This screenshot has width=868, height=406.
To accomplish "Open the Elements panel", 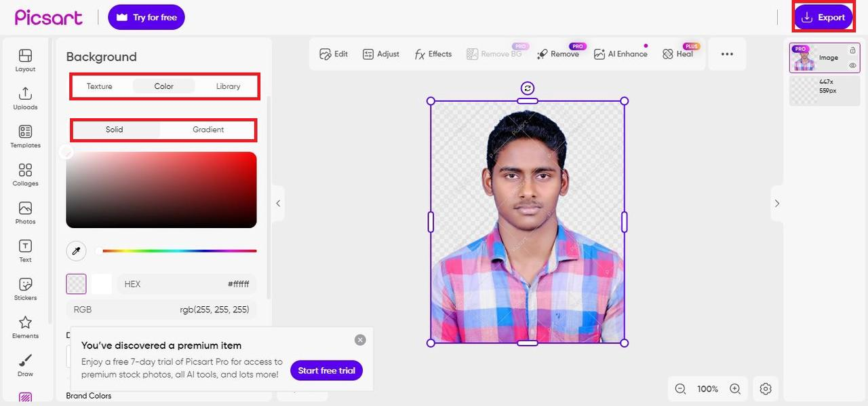I will click(x=25, y=326).
